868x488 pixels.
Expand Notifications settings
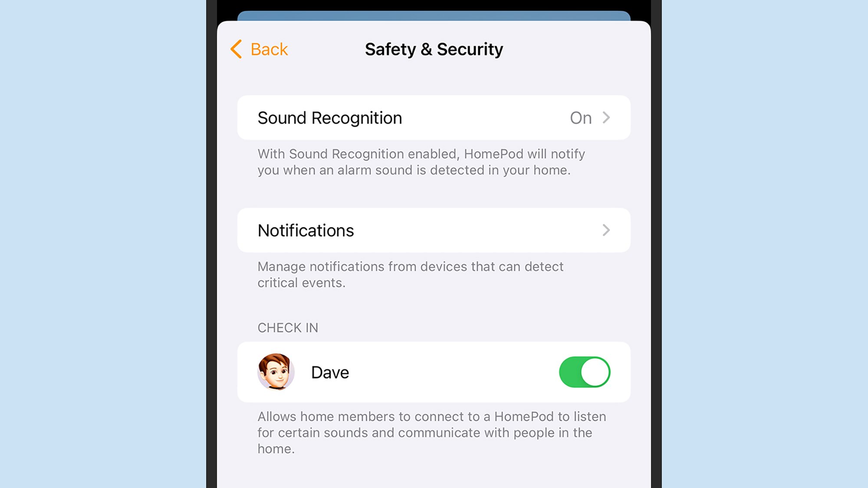click(434, 230)
